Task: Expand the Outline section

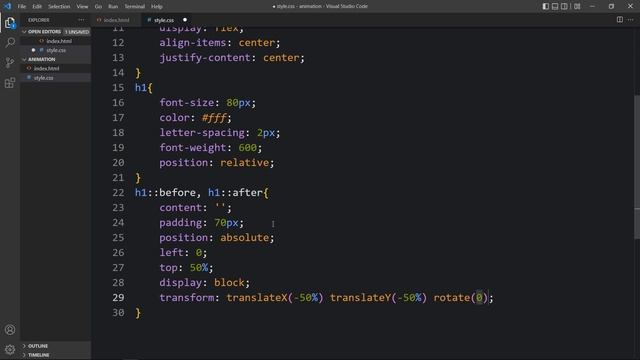Action: pos(56,346)
